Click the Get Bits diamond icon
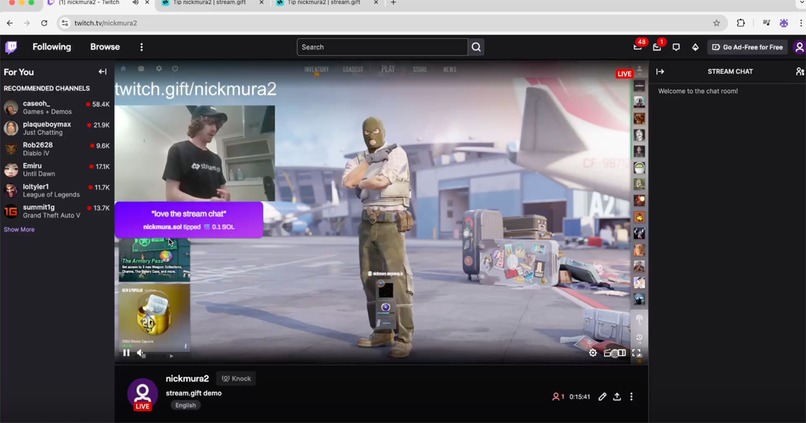Image resolution: width=806 pixels, height=423 pixels. coord(695,47)
